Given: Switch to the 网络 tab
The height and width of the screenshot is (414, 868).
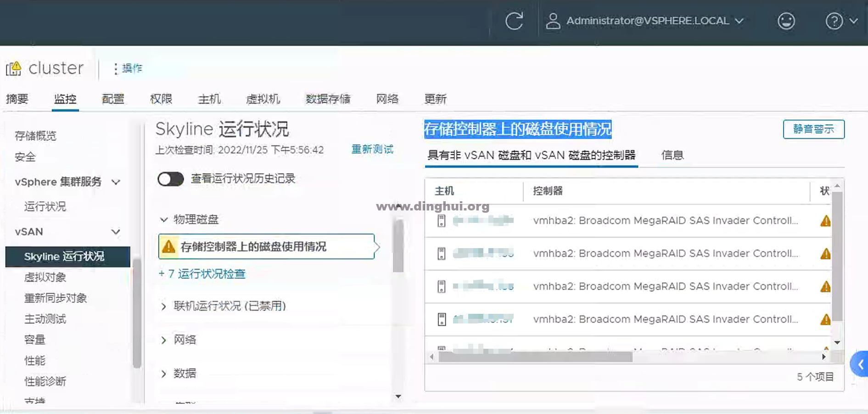Looking at the screenshot, I should coord(387,99).
